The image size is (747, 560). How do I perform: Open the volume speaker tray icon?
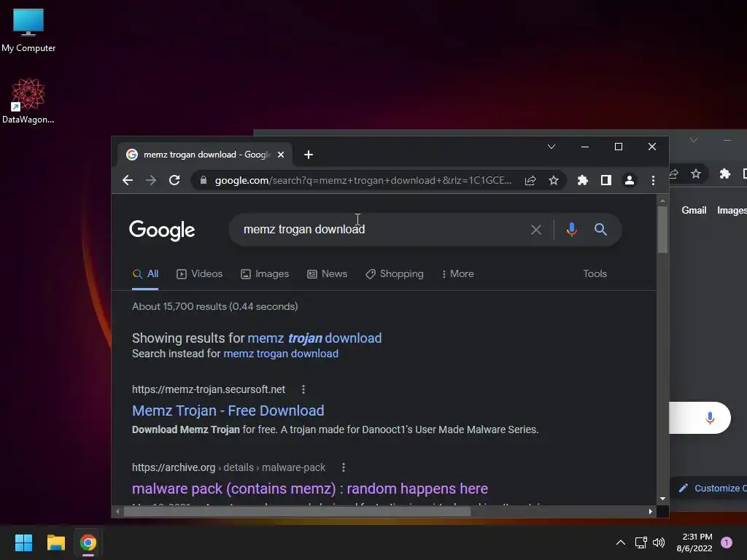pos(659,542)
